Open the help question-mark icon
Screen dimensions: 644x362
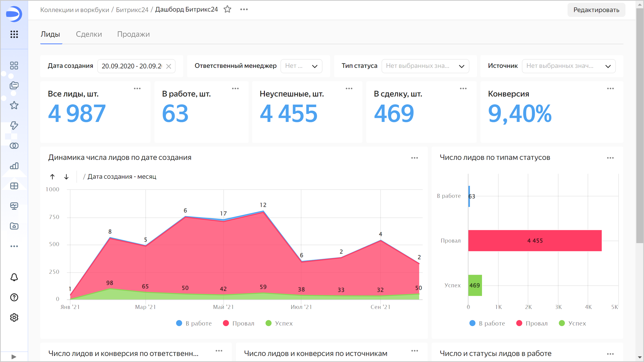coord(14,297)
